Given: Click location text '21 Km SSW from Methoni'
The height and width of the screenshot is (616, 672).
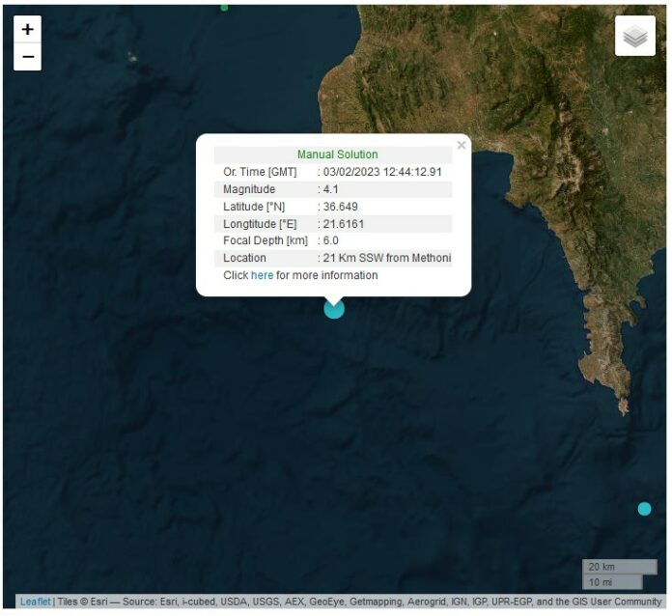Looking at the screenshot, I should [x=387, y=258].
